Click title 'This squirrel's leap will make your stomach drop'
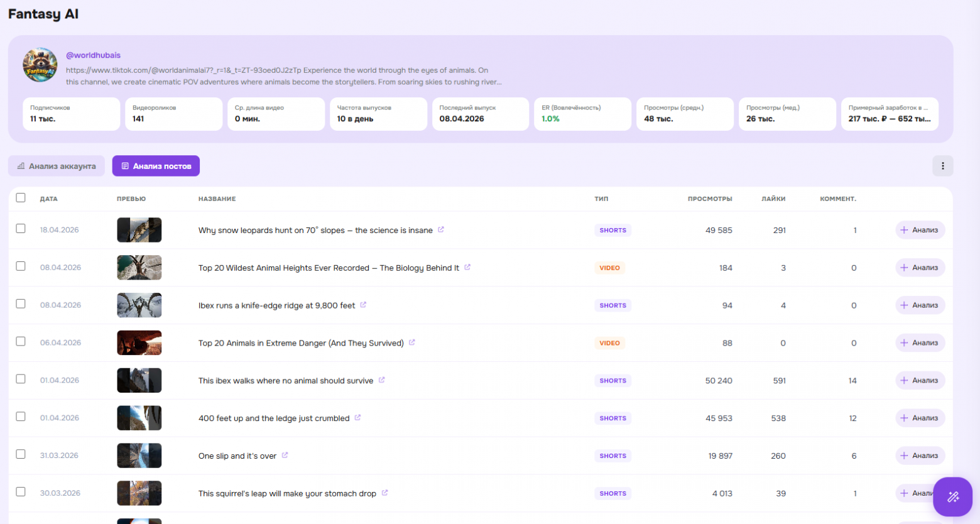The image size is (980, 524). pyautogui.click(x=287, y=494)
